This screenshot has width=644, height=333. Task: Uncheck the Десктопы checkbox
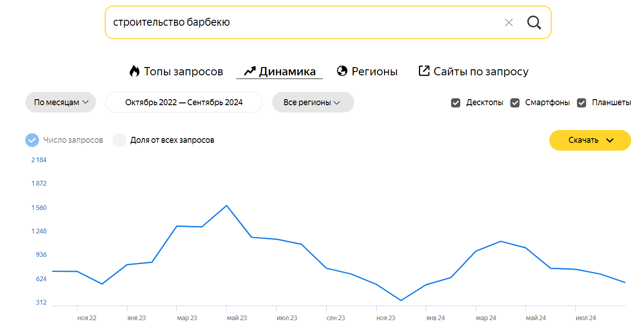pyautogui.click(x=456, y=103)
